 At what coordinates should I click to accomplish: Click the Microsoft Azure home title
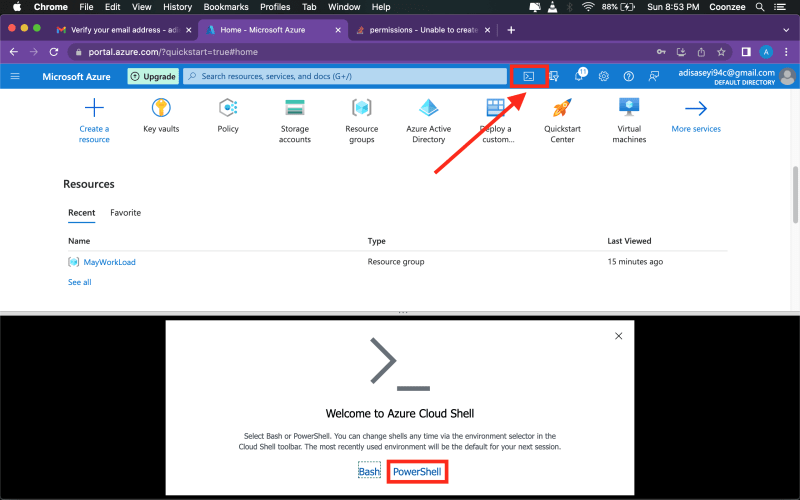pyautogui.click(x=76, y=77)
